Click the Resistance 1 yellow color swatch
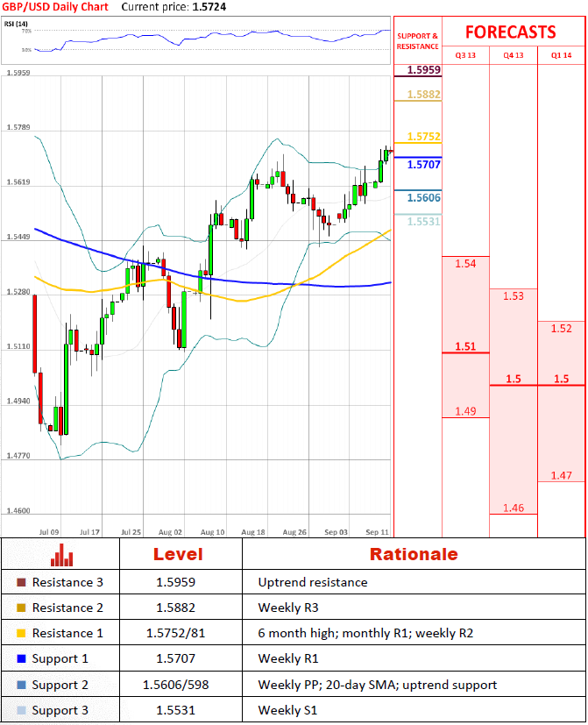588x725 pixels. 21,633
